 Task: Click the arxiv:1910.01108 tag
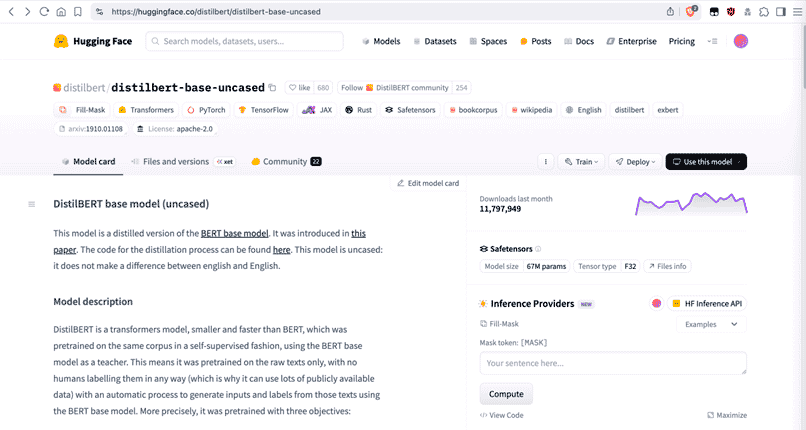pyautogui.click(x=91, y=129)
